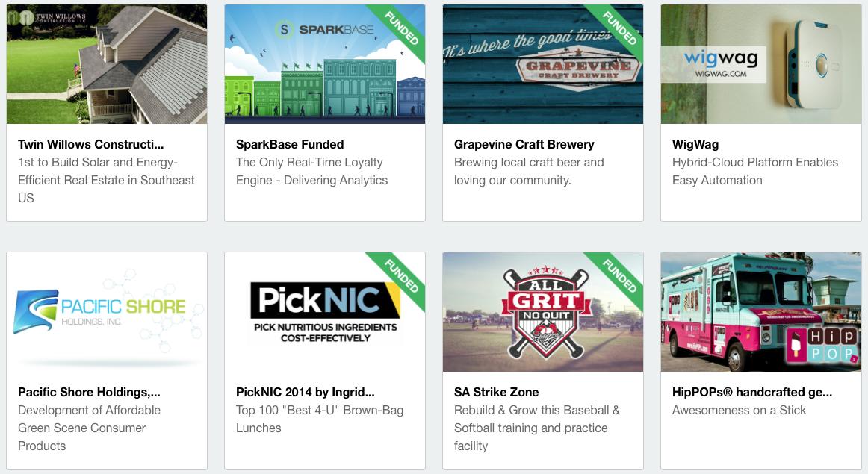Click the All Grit No Quit badge

(x=546, y=312)
